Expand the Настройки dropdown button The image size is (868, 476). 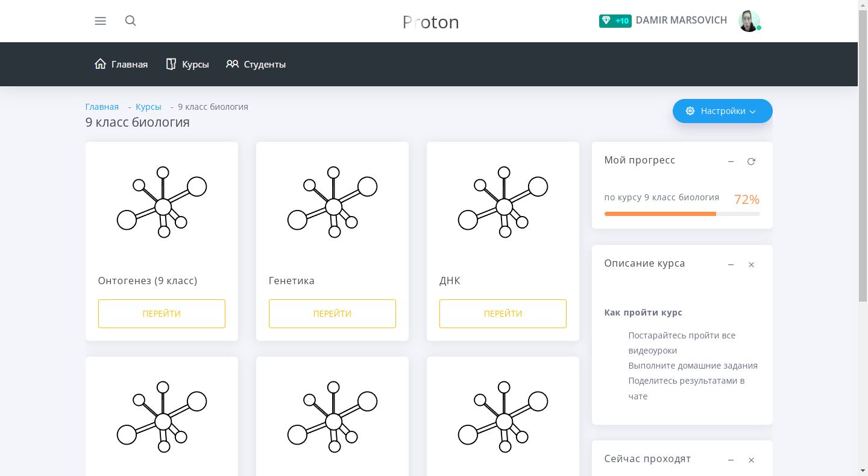[x=722, y=111]
